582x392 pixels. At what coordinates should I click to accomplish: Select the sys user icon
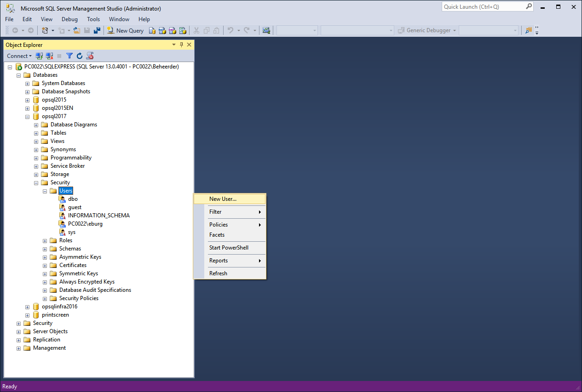pos(63,232)
